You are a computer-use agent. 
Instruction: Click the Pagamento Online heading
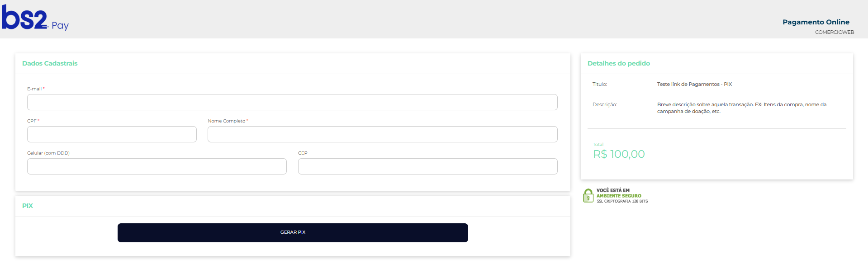[816, 22]
